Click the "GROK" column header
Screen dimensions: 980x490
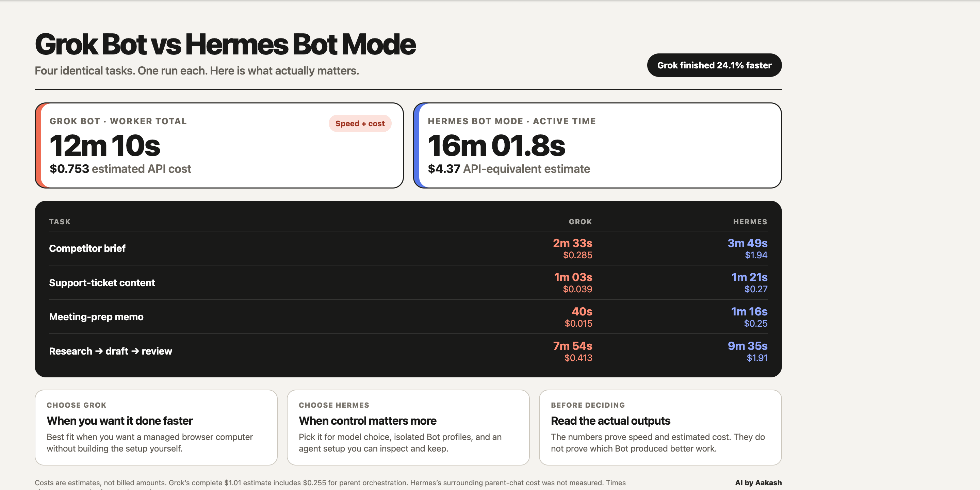click(580, 222)
